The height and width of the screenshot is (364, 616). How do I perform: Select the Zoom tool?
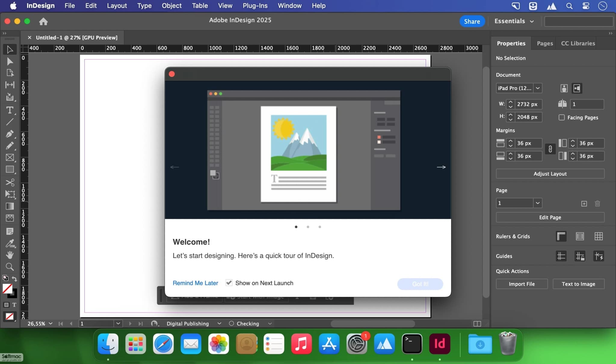pyautogui.click(x=10, y=267)
